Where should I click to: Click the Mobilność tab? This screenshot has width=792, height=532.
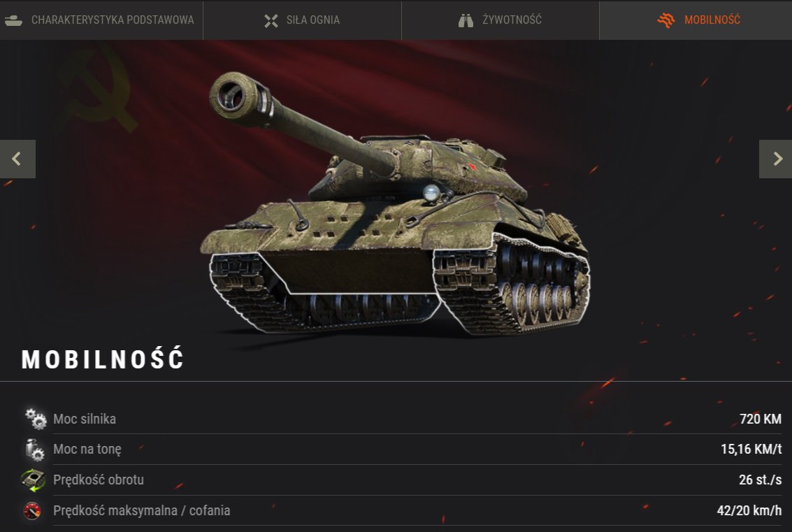(696, 20)
